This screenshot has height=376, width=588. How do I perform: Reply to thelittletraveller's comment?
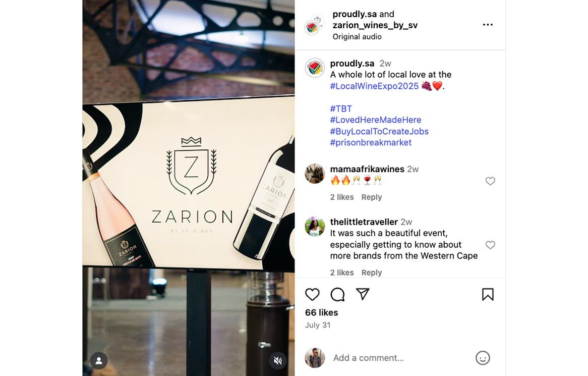coord(371,273)
